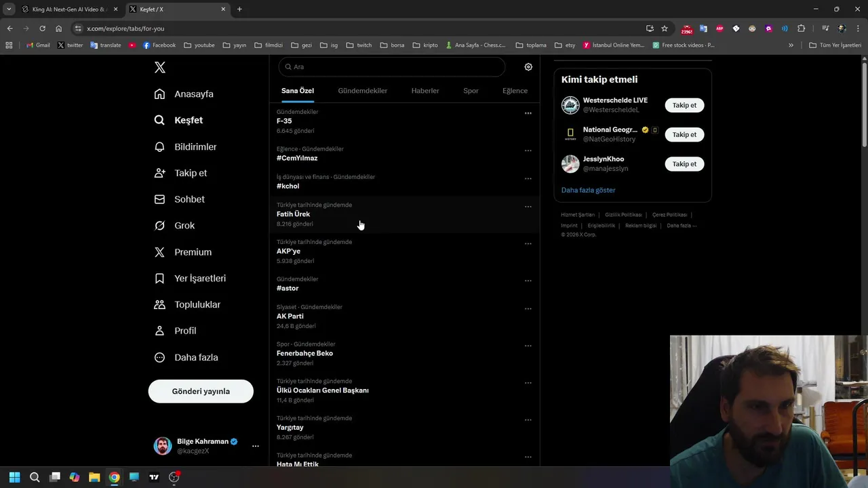Switch to Sana Özel tab
Viewport: 868px width, 488px height.
(x=298, y=91)
